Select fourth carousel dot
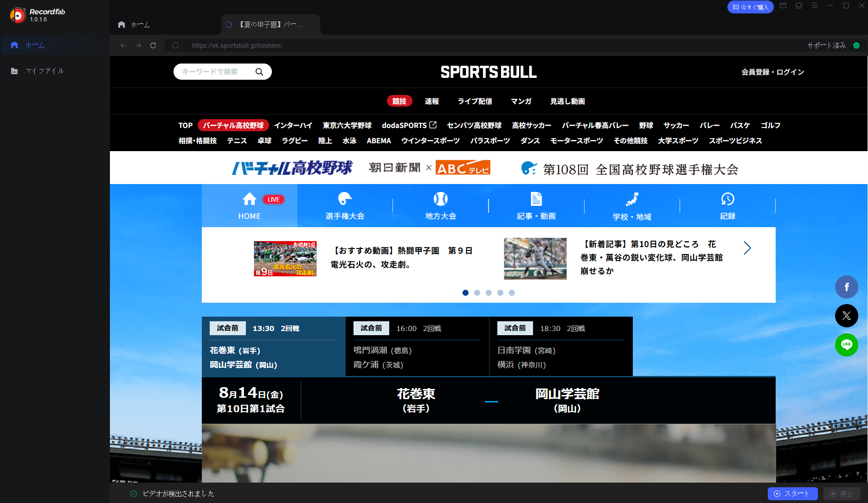 pyautogui.click(x=500, y=293)
